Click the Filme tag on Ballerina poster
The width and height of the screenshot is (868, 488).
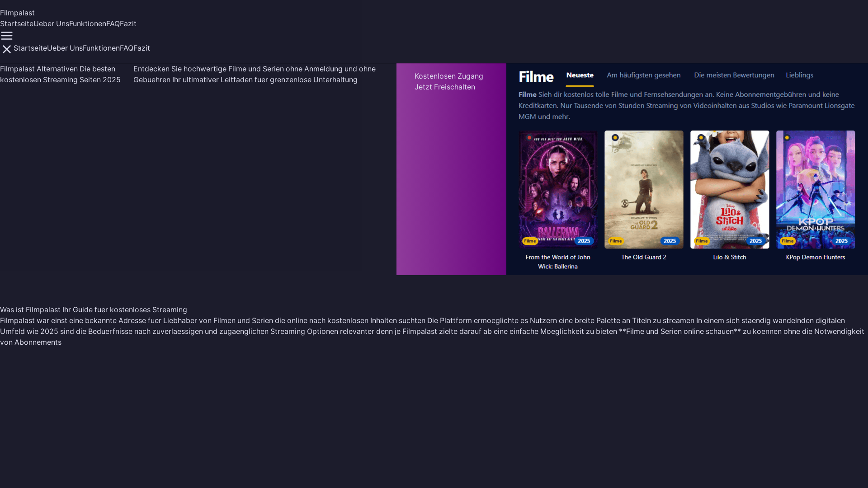point(530,241)
